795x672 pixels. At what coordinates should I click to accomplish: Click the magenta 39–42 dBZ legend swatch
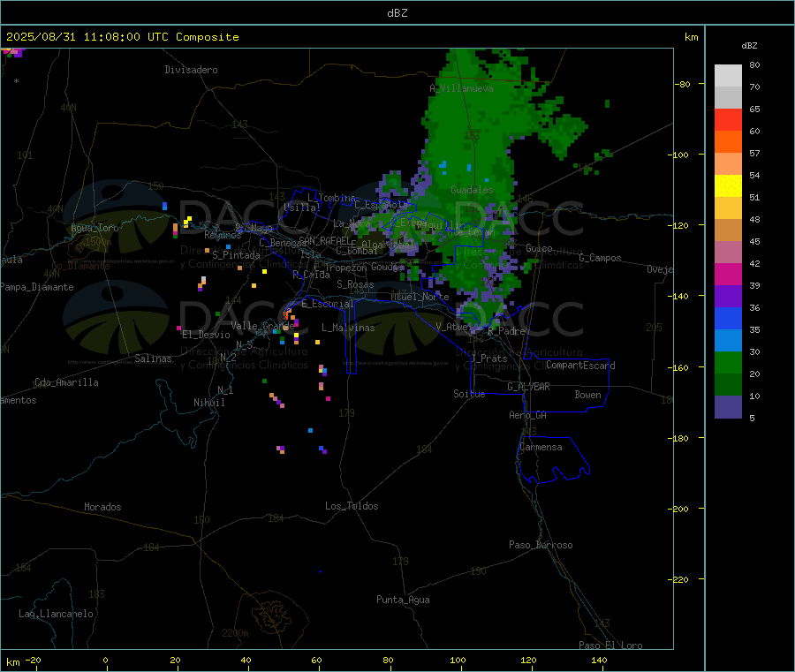pyautogui.click(x=728, y=274)
